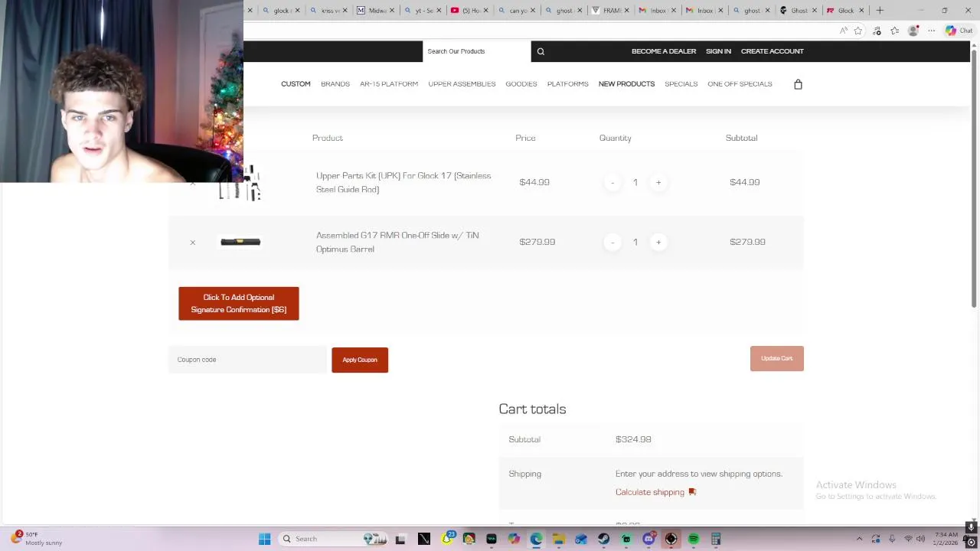This screenshot has height=551, width=980.
Task: Open Spotify from the taskbar
Action: point(693,539)
